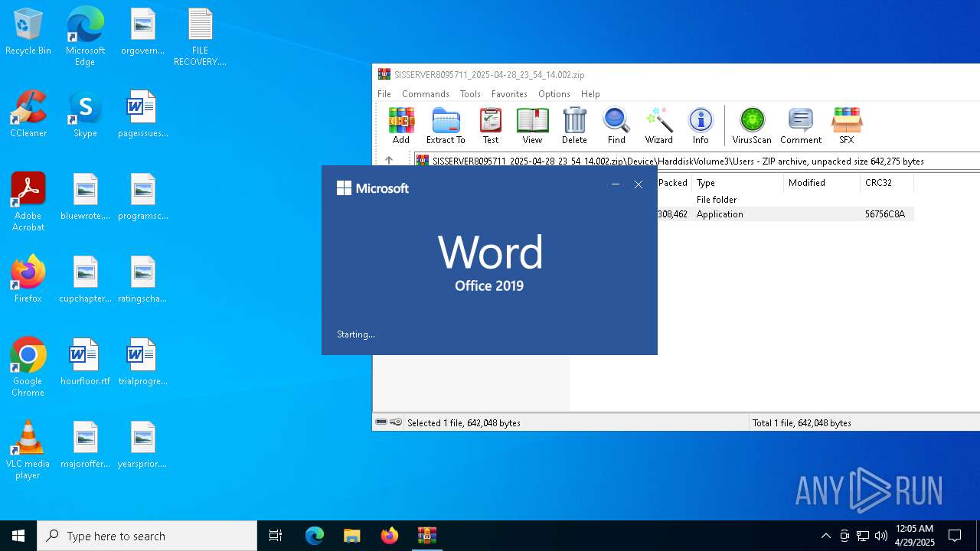This screenshot has width=980, height=551.
Task: Click the taskbar search box
Action: (x=147, y=536)
